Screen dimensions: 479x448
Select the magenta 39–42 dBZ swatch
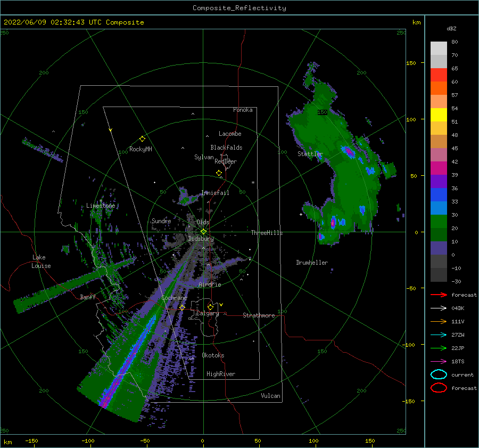point(439,168)
